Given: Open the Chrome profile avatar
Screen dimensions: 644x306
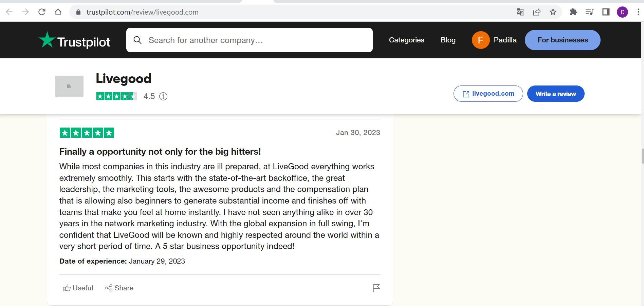Looking at the screenshot, I should click(x=622, y=12).
